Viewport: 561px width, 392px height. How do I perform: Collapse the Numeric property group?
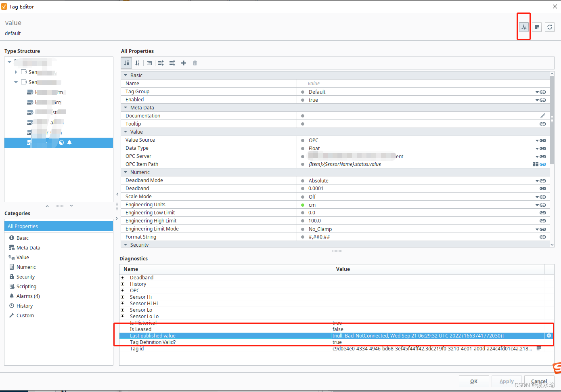(126, 172)
